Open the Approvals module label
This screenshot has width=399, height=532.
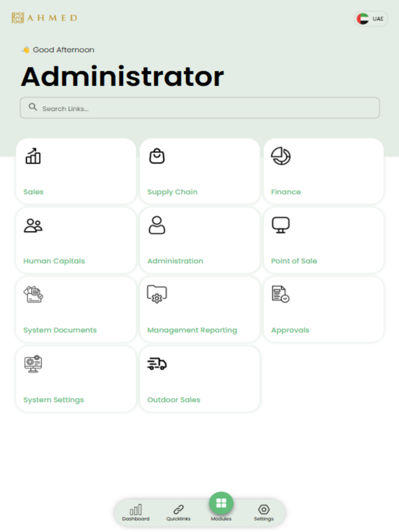click(290, 330)
